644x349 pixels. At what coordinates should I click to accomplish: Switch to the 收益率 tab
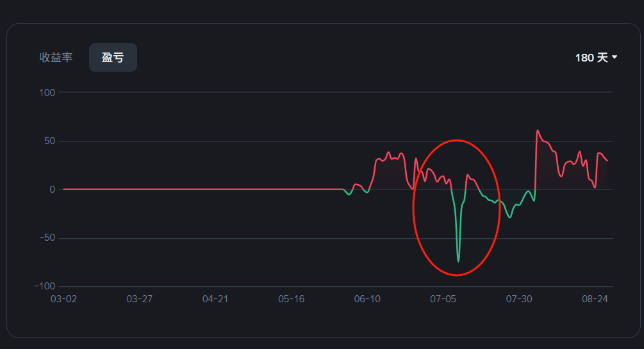(56, 58)
